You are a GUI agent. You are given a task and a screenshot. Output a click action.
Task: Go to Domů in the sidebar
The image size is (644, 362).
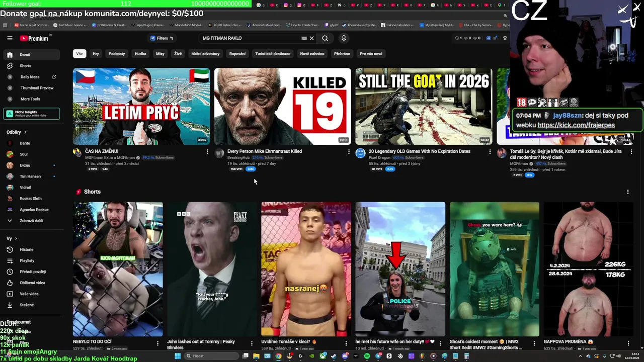tap(31, 55)
